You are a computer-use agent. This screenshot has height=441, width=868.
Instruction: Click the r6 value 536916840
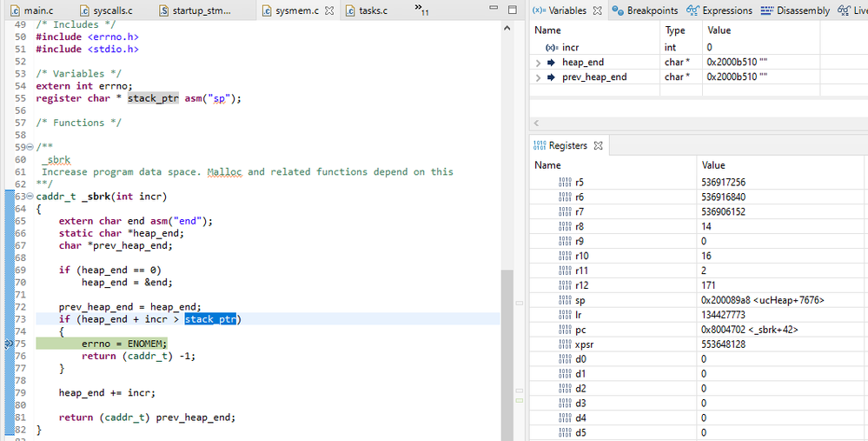pos(726,197)
